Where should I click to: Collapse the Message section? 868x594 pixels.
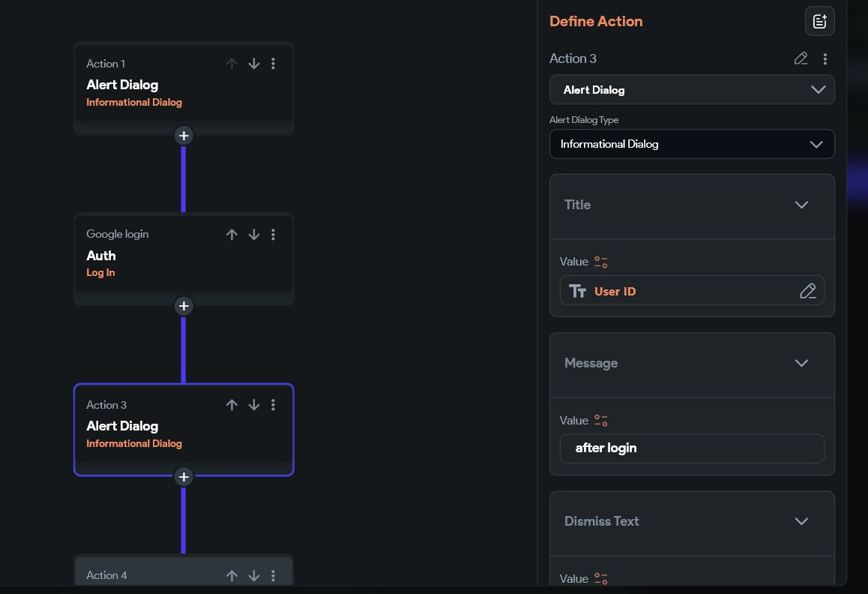click(801, 363)
